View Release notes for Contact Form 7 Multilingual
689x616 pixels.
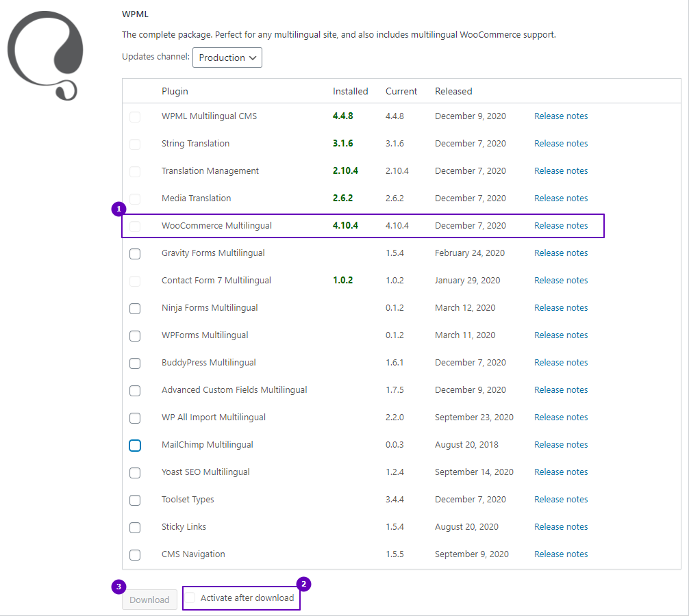(x=561, y=280)
